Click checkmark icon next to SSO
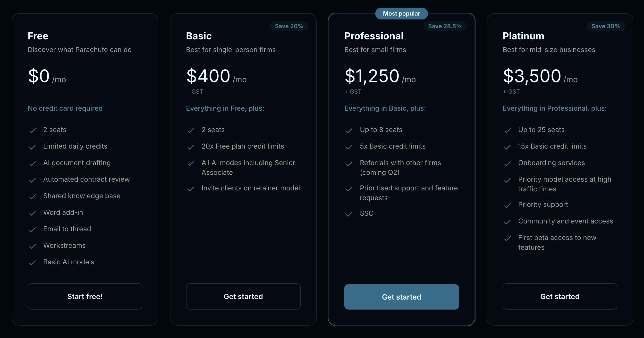The image size is (644, 338). click(x=349, y=214)
